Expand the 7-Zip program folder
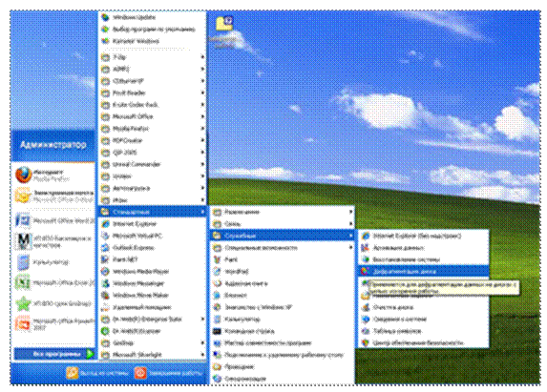 [x=152, y=57]
